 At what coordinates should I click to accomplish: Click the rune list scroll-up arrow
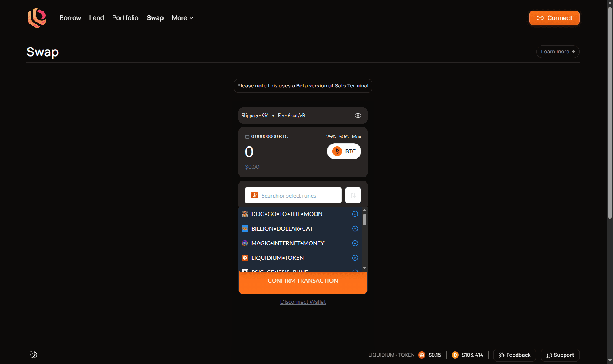point(364,210)
